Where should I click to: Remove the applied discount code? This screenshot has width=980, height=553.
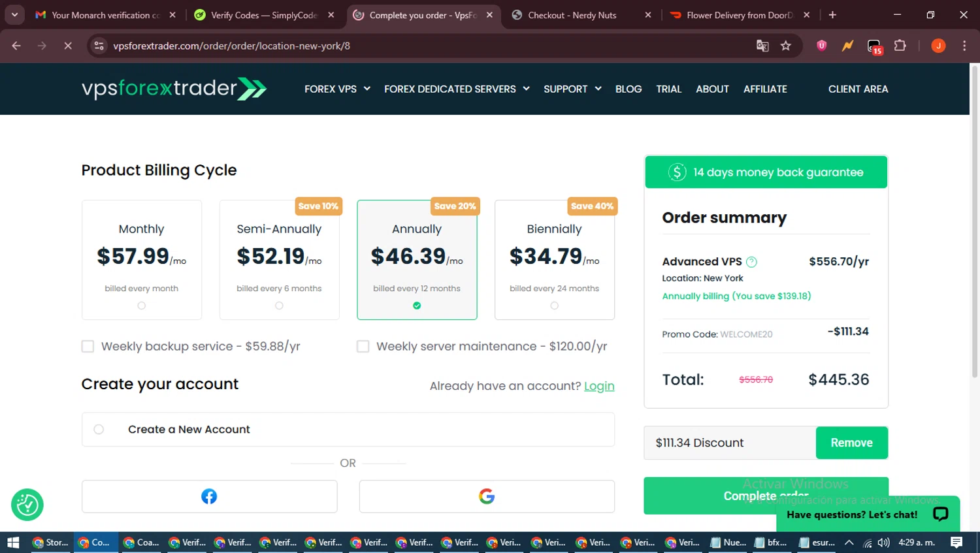tap(852, 443)
